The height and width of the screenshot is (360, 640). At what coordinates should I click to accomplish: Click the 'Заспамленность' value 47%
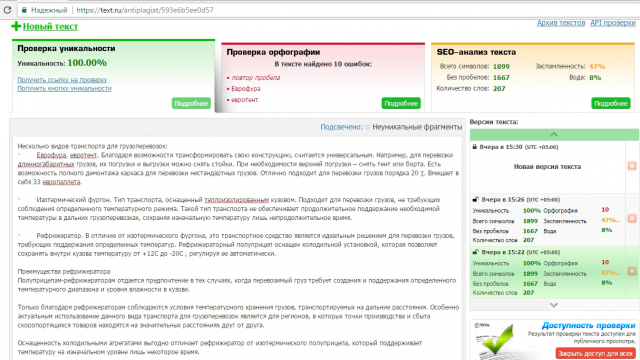point(597,66)
